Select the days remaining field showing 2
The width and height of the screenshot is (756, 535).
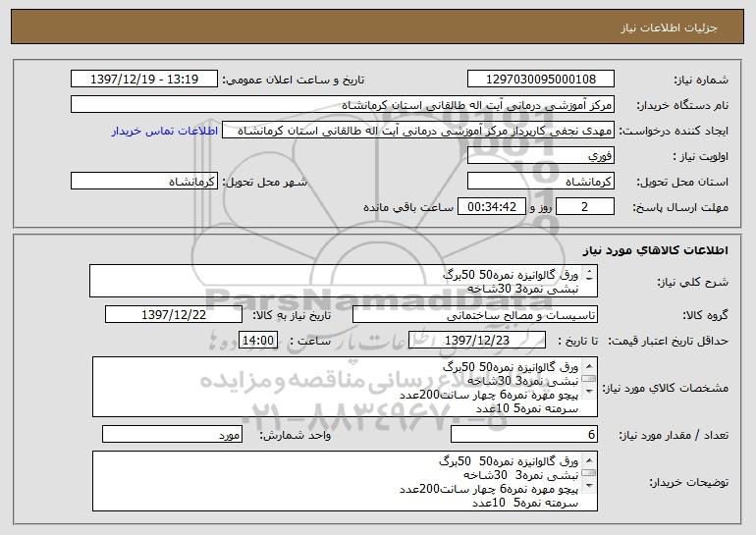coord(585,207)
